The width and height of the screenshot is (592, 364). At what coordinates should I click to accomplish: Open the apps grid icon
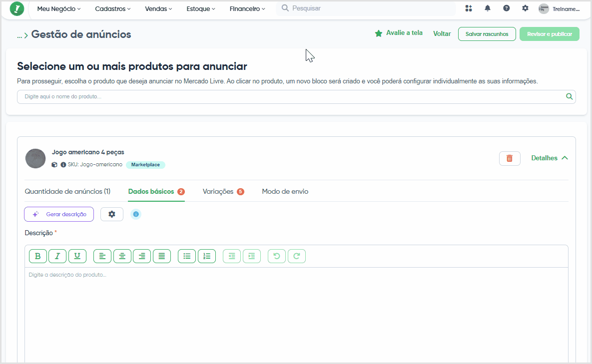[469, 8]
